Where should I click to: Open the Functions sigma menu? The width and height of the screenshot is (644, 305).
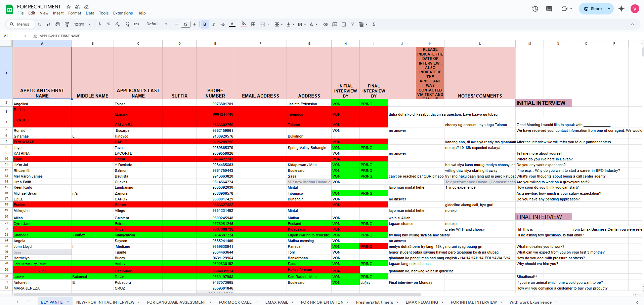coord(374,24)
